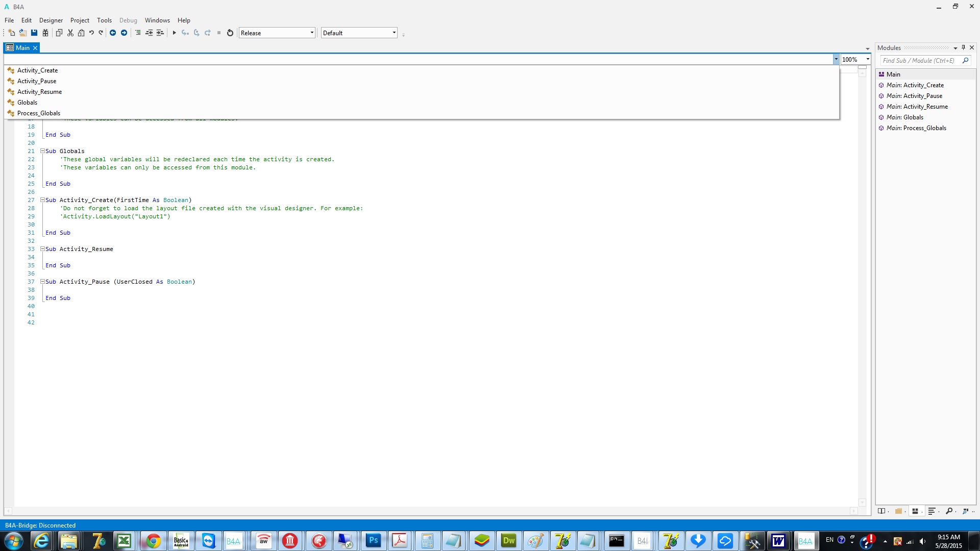Click the search magnifier in Find Sub box
This screenshot has width=980, height=551.
[965, 60]
